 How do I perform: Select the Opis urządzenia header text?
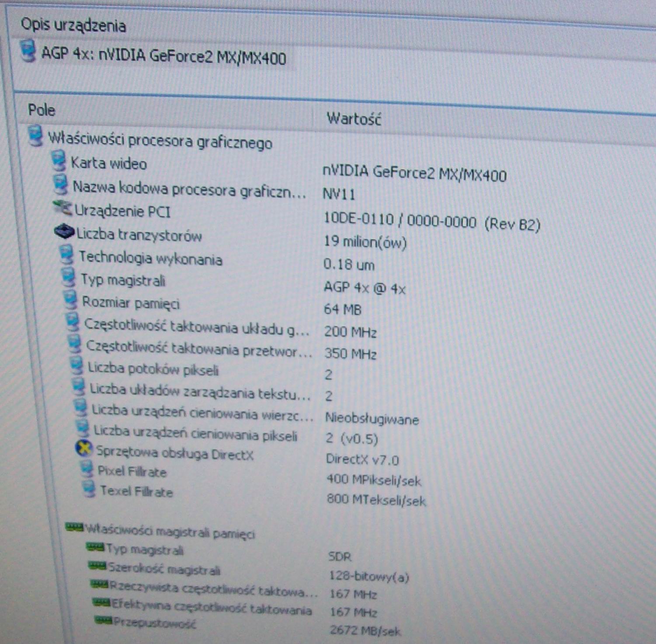pos(73,25)
